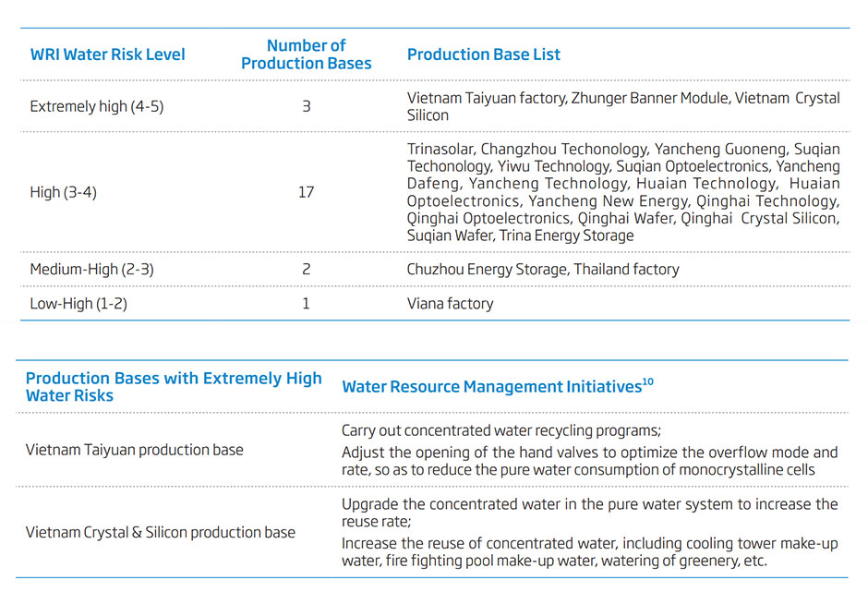Click the Viana factory entry
Screen dimensions: 868x604
[450, 303]
